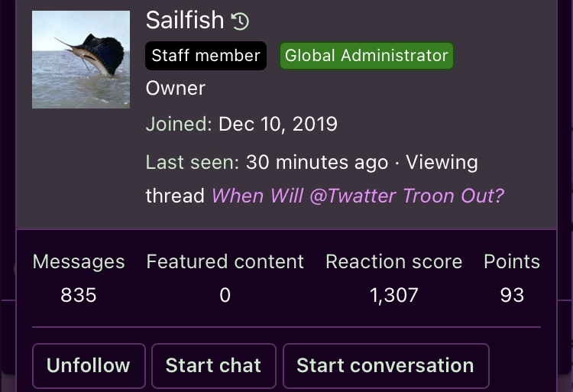Click the Dec 10, 2019 join date
573x392 pixels.
(278, 125)
